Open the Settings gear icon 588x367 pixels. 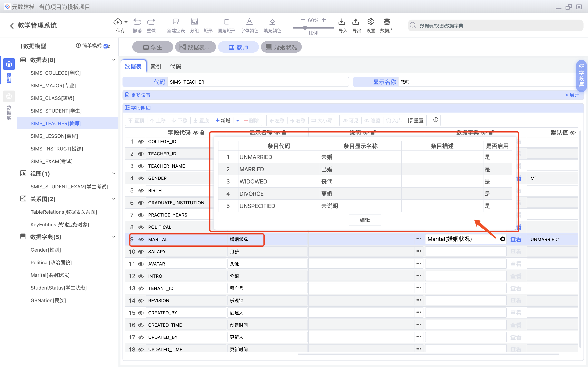[371, 22]
